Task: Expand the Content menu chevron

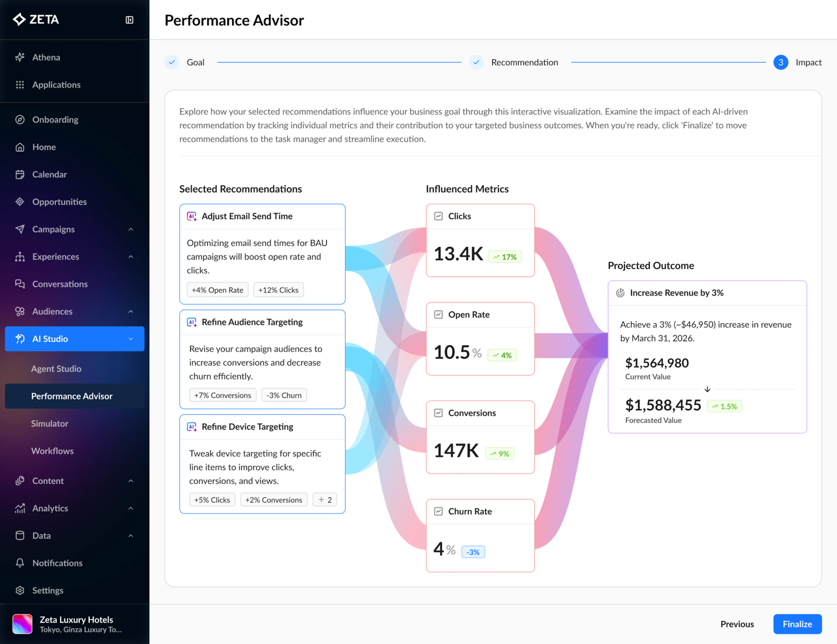Action: coord(131,481)
